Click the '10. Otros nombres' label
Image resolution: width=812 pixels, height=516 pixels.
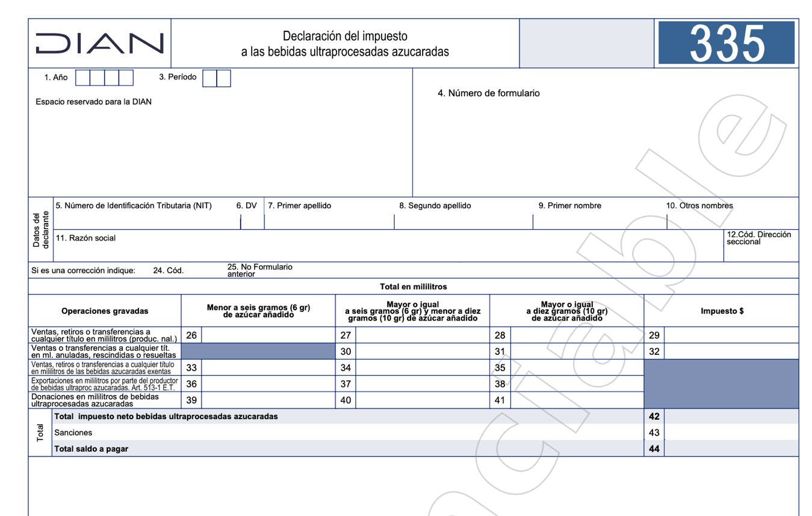tap(699, 206)
